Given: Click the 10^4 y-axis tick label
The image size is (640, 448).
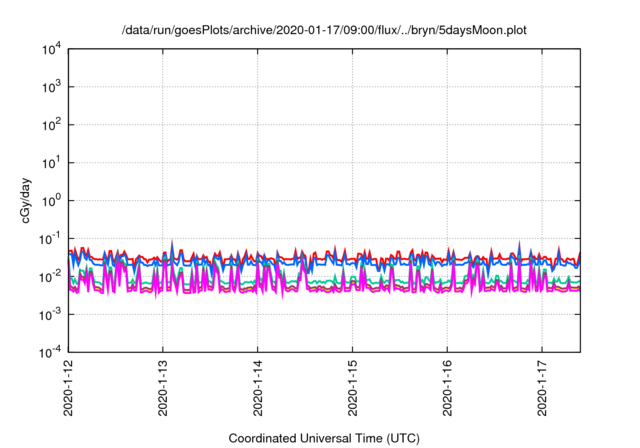Looking at the screenshot, I should click(51, 49).
